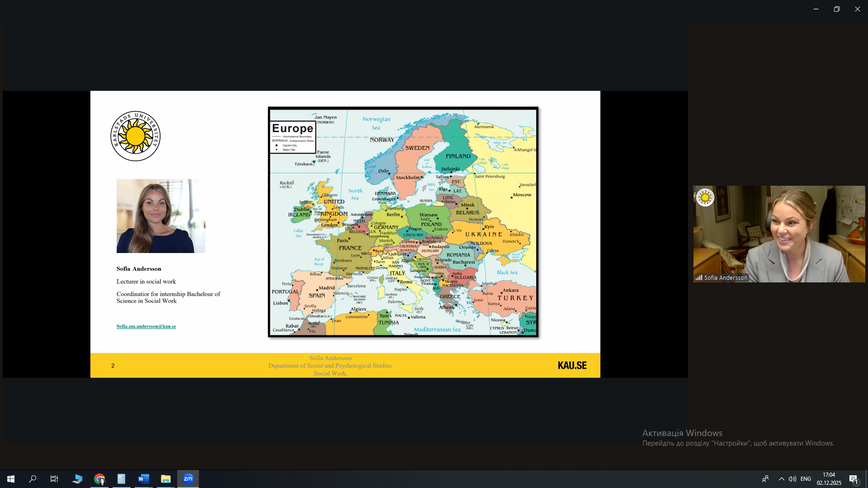The height and width of the screenshot is (488, 868).
Task: Open the Calculator taskbar icon
Action: point(121,479)
